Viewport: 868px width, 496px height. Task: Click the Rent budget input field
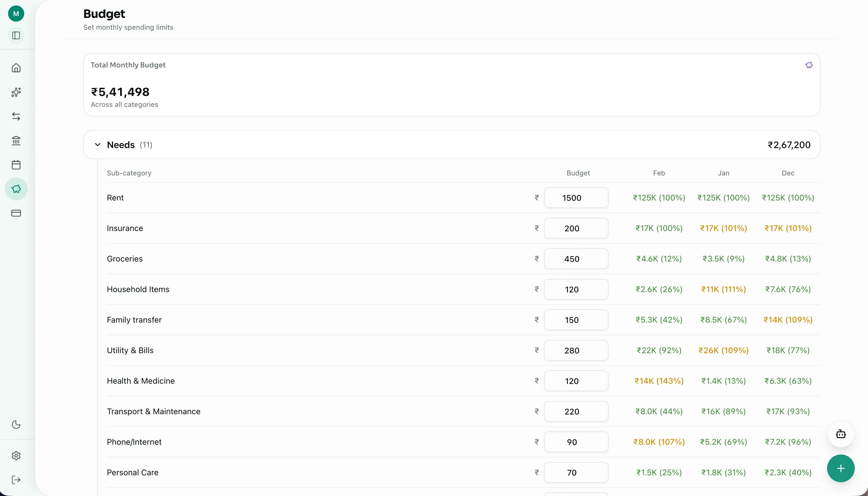tap(576, 198)
